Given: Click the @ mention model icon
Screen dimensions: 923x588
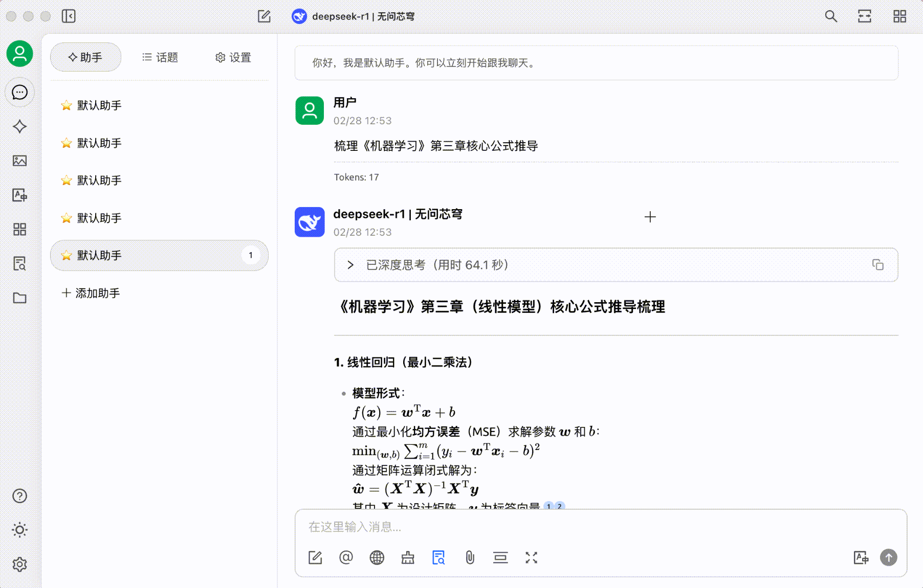Looking at the screenshot, I should coord(346,557).
